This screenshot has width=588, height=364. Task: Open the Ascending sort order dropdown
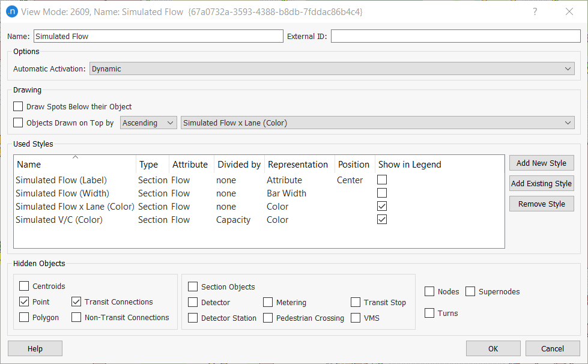coord(148,122)
